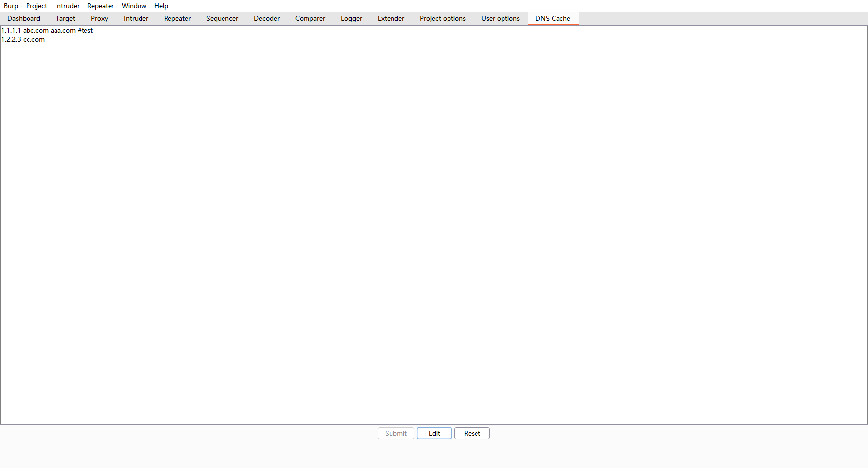Switch to the Dashboard tab
Viewport: 868px width, 468px height.
click(24, 18)
